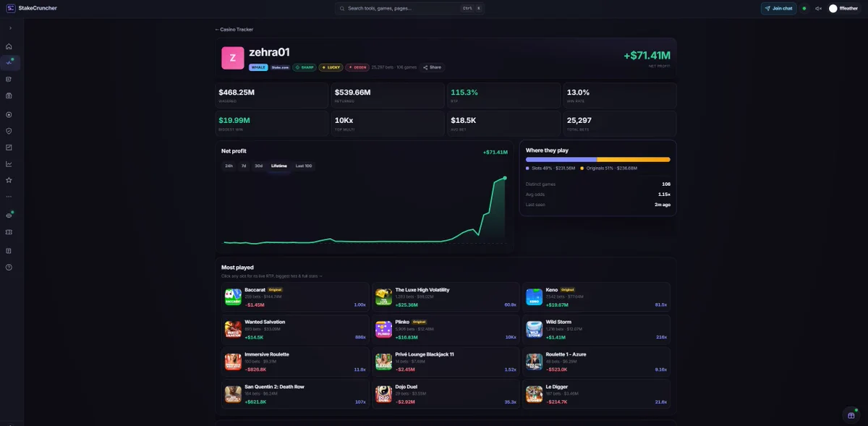Select the Lifetime net profit range
The image size is (868, 426).
(x=279, y=166)
